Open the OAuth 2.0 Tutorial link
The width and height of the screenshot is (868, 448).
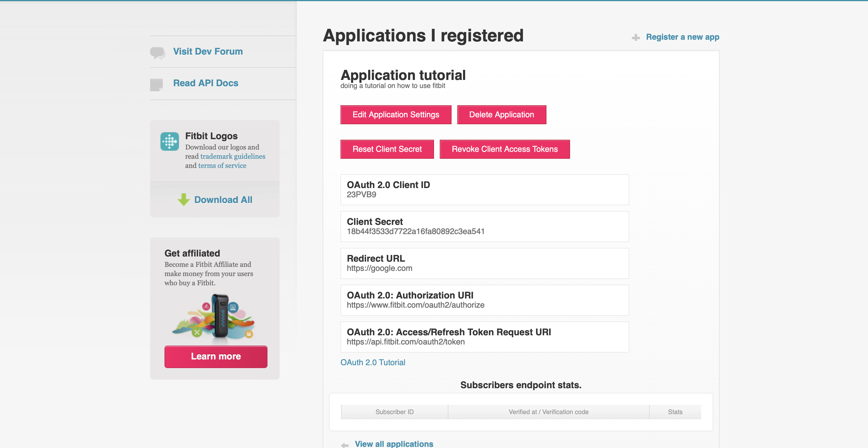[x=373, y=362]
